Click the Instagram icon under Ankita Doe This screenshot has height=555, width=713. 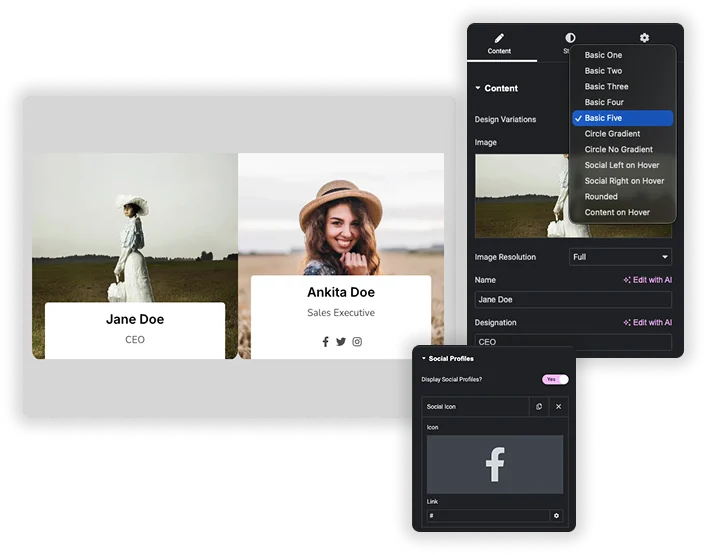pos(357,342)
